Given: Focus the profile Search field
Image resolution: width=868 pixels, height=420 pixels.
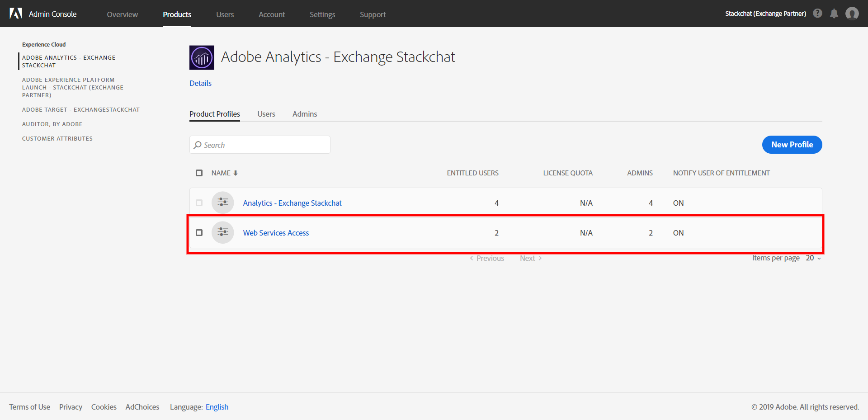Looking at the screenshot, I should (x=260, y=145).
